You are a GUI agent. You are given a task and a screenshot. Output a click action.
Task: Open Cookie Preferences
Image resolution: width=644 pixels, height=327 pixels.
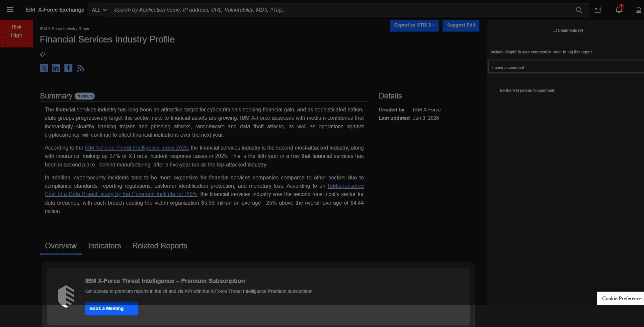(x=620, y=298)
